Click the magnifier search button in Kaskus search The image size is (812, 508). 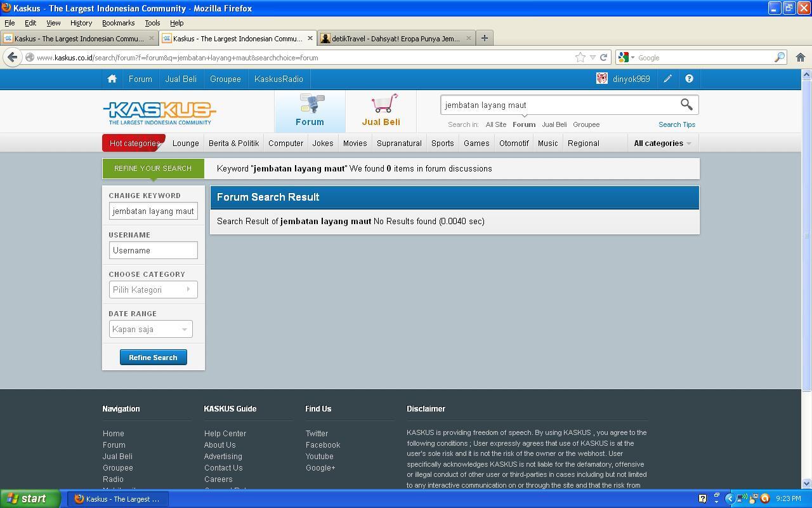pos(686,104)
